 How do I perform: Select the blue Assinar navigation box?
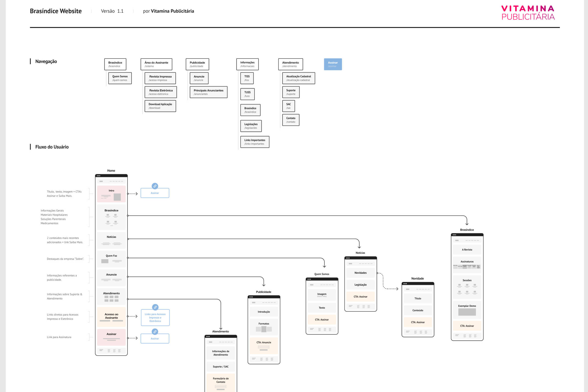[x=333, y=64]
